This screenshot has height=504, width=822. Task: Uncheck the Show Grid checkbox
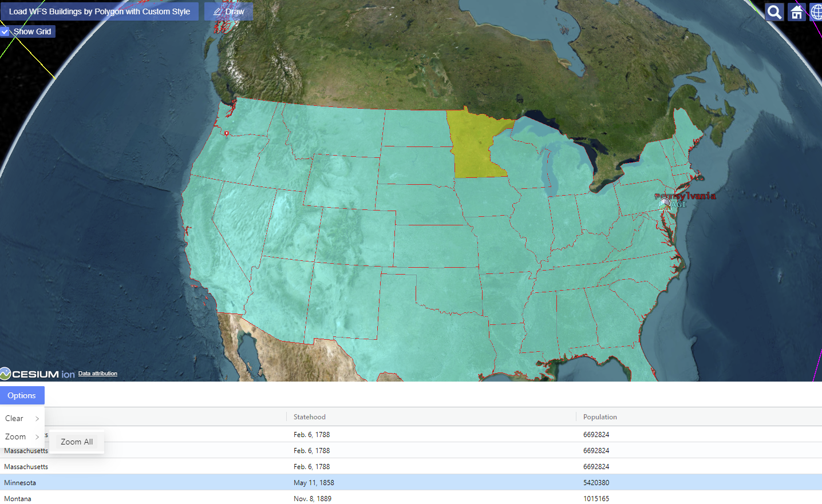coord(5,31)
